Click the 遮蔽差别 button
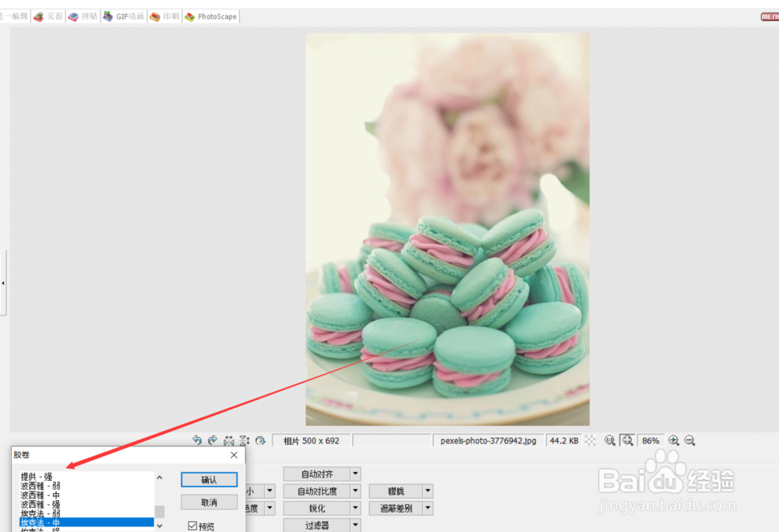This screenshot has width=779, height=532. point(396,508)
